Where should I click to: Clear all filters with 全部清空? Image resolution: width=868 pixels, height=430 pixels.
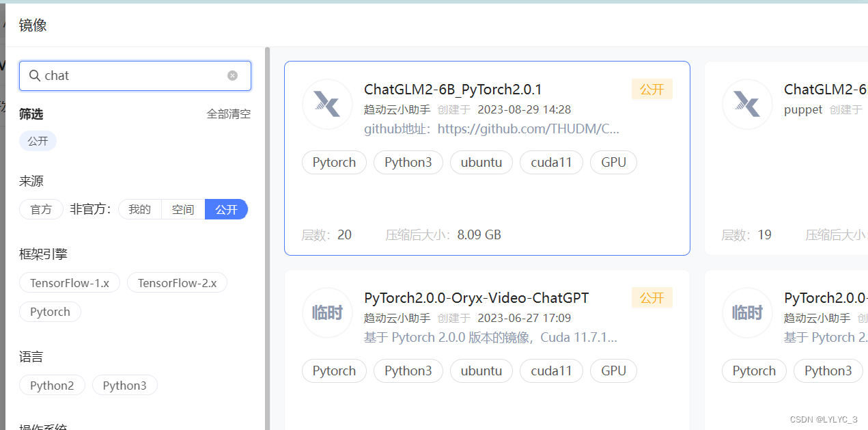(229, 114)
